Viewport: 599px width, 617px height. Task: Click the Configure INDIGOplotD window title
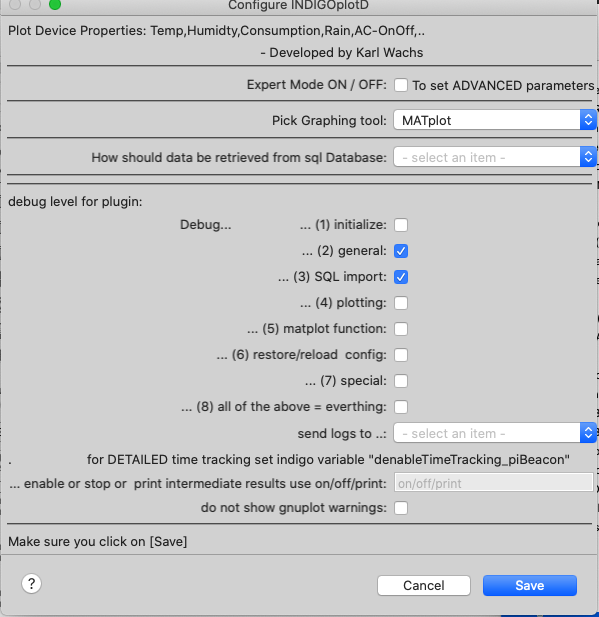298,5
